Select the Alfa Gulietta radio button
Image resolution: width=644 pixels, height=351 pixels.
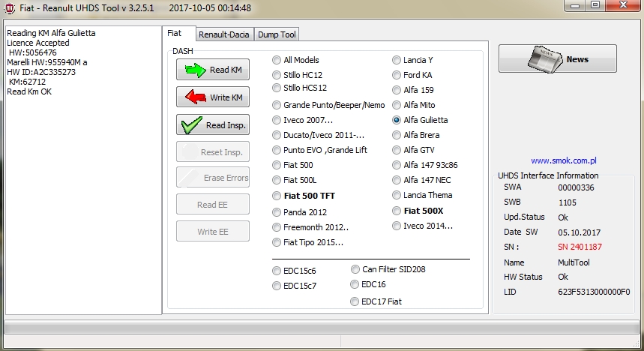(397, 120)
